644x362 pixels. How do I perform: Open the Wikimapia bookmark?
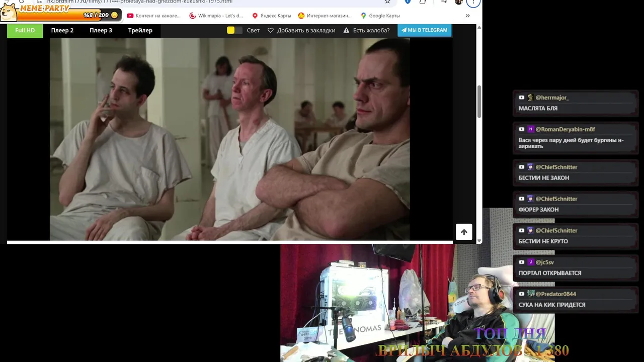216,16
